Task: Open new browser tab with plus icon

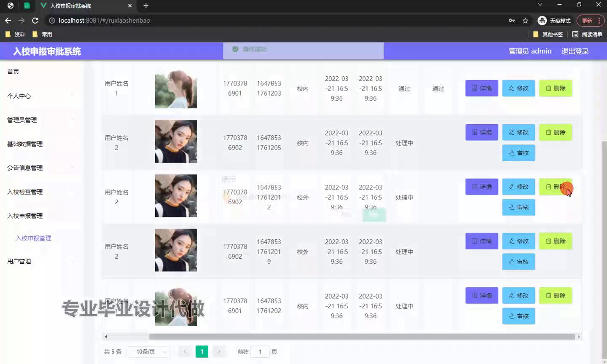Action: tap(146, 5)
